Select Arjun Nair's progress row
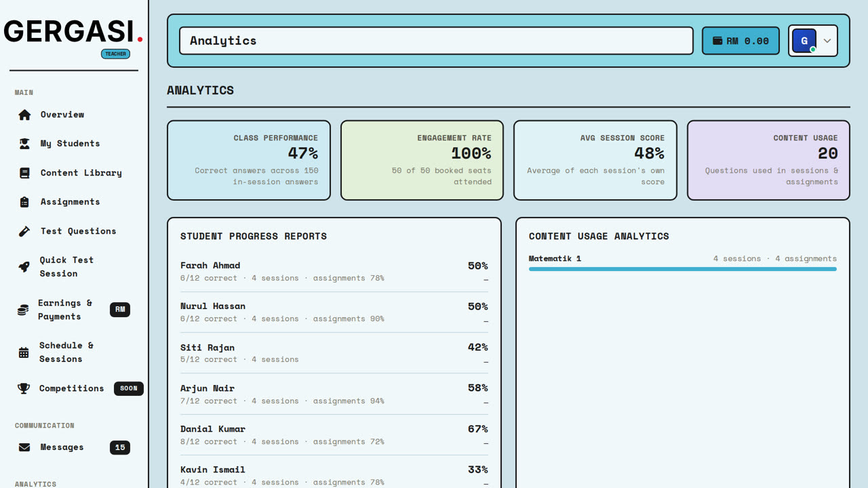This screenshot has height=488, width=868. click(x=334, y=394)
